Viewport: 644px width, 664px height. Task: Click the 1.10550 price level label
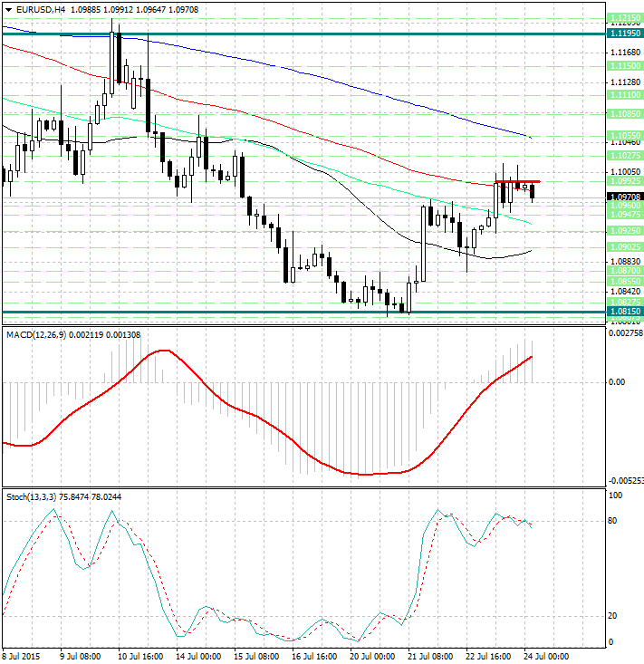[625, 136]
